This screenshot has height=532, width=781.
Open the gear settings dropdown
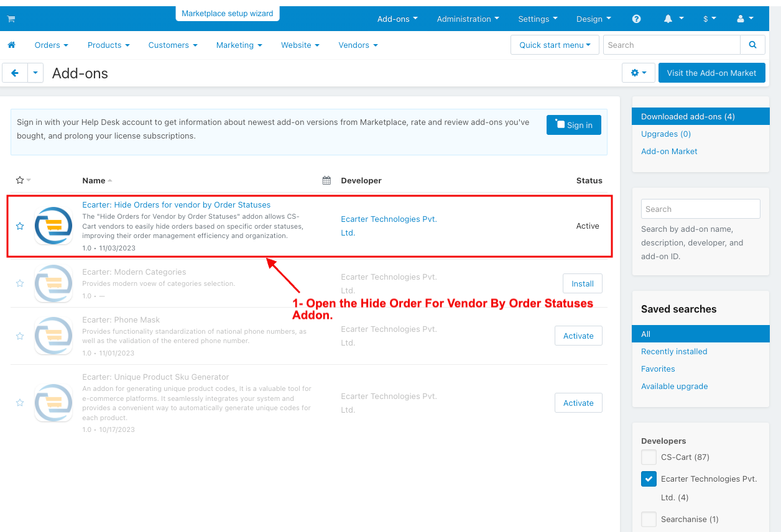pyautogui.click(x=638, y=73)
